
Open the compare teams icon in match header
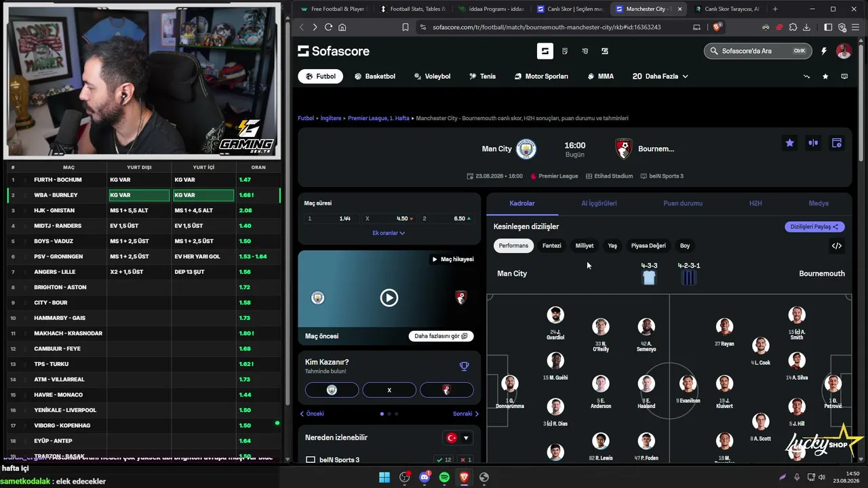point(813,143)
